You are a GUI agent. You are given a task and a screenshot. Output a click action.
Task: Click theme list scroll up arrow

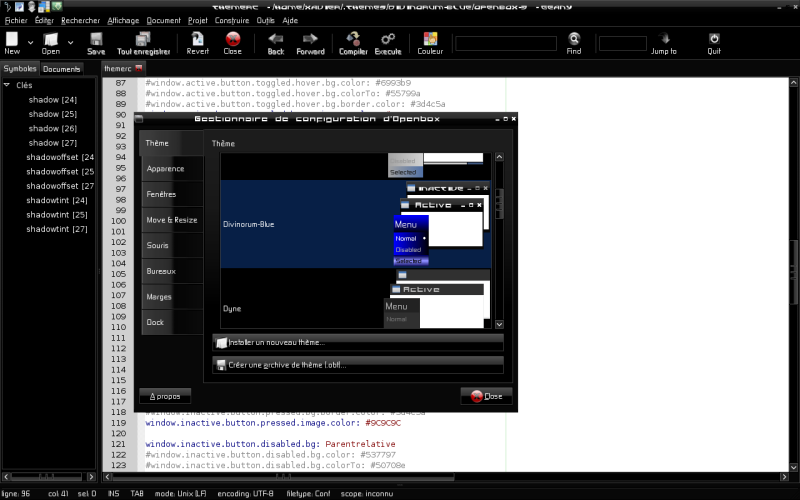(x=499, y=157)
